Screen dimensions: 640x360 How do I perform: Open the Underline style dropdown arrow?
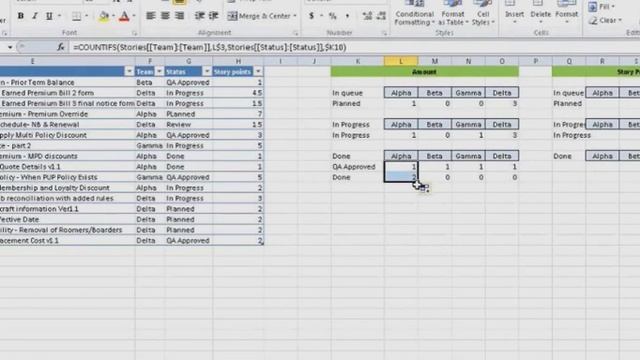[x=60, y=16]
